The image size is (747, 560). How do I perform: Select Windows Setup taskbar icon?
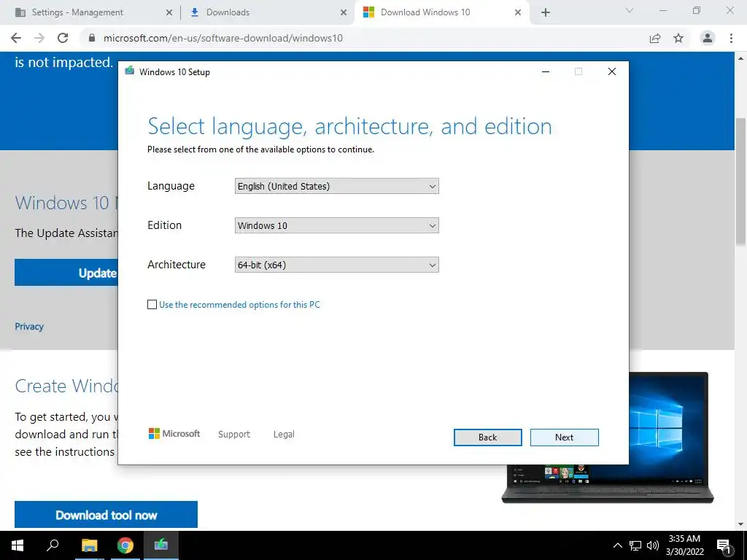tap(161, 545)
